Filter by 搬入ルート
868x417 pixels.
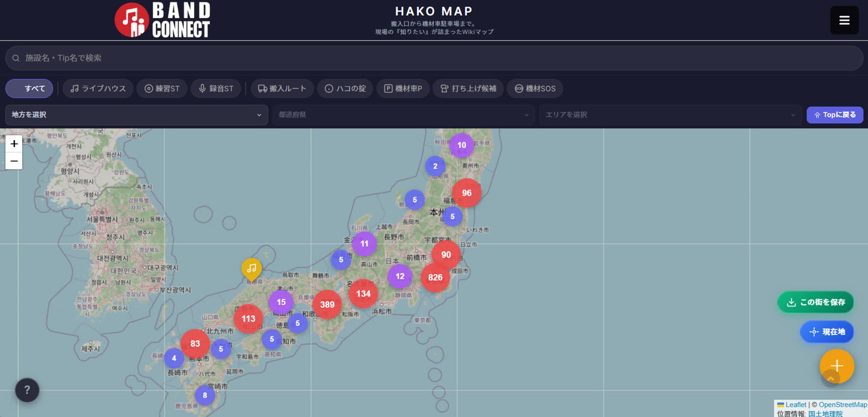pyautogui.click(x=282, y=89)
